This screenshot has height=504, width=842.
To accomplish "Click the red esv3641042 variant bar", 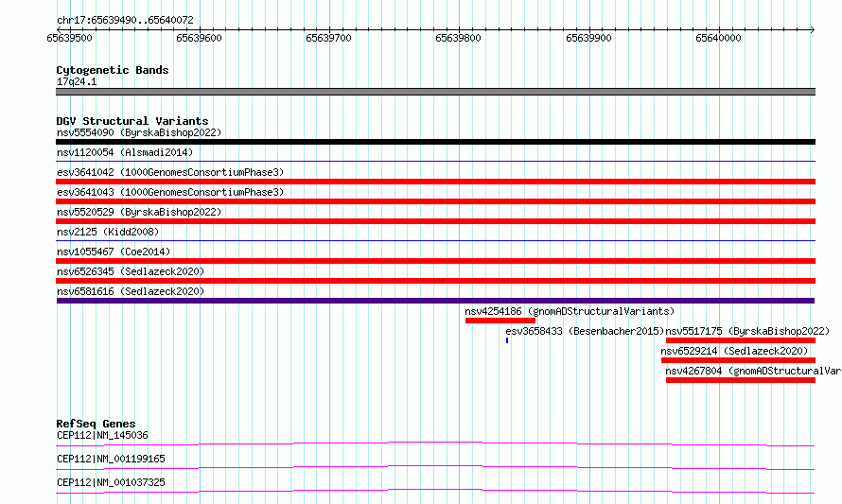I will point(435,182).
